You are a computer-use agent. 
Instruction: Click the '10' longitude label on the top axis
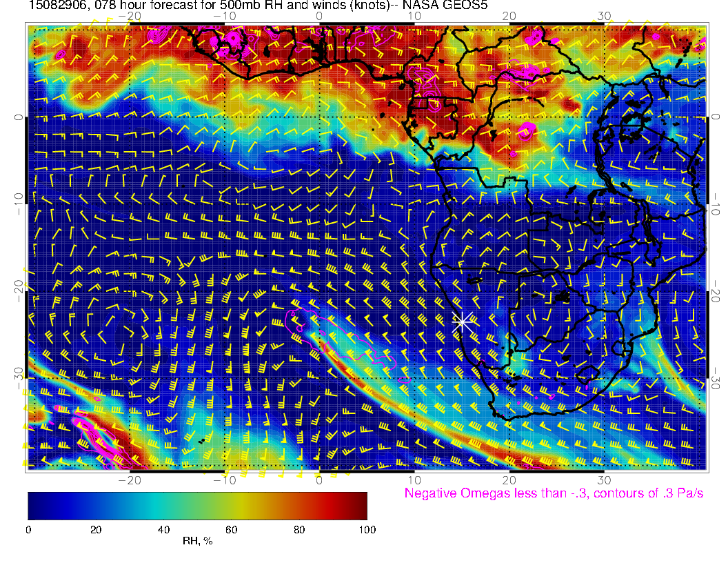click(414, 16)
